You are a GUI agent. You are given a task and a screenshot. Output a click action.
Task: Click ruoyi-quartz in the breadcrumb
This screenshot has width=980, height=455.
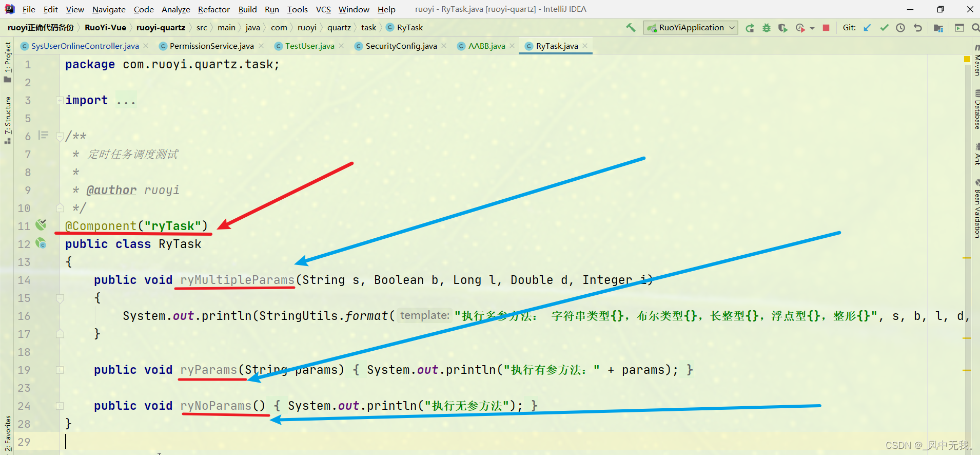pyautogui.click(x=161, y=28)
